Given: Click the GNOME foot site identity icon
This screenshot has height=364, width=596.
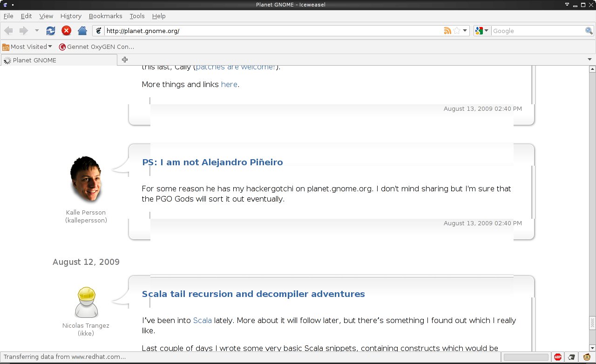Looking at the screenshot, I should tap(98, 31).
